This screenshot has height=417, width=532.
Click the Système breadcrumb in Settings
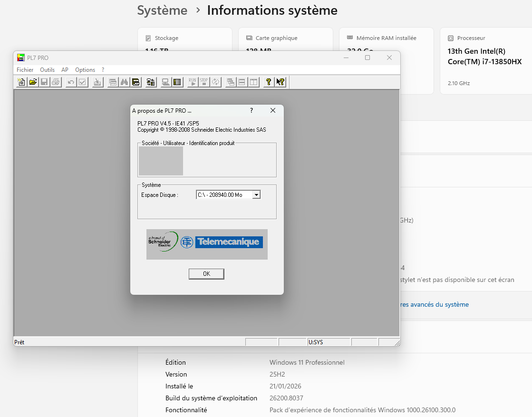click(162, 10)
